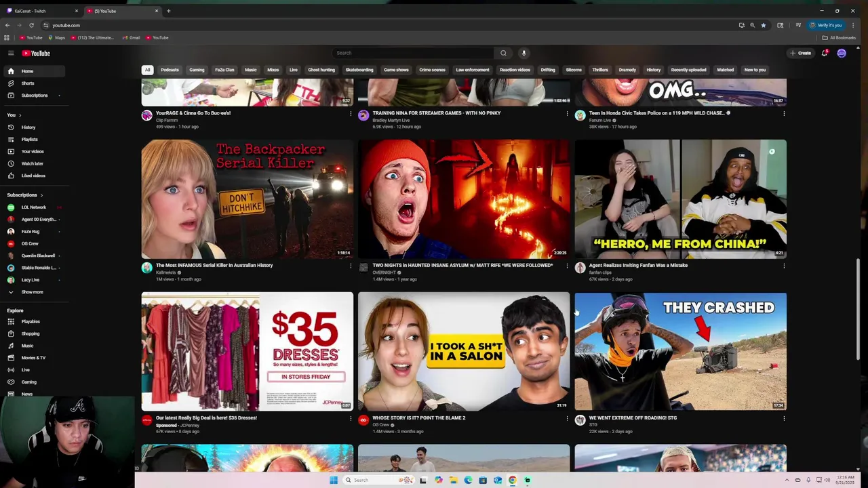
Task: Open more options for the STG offroading video
Action: click(x=784, y=419)
